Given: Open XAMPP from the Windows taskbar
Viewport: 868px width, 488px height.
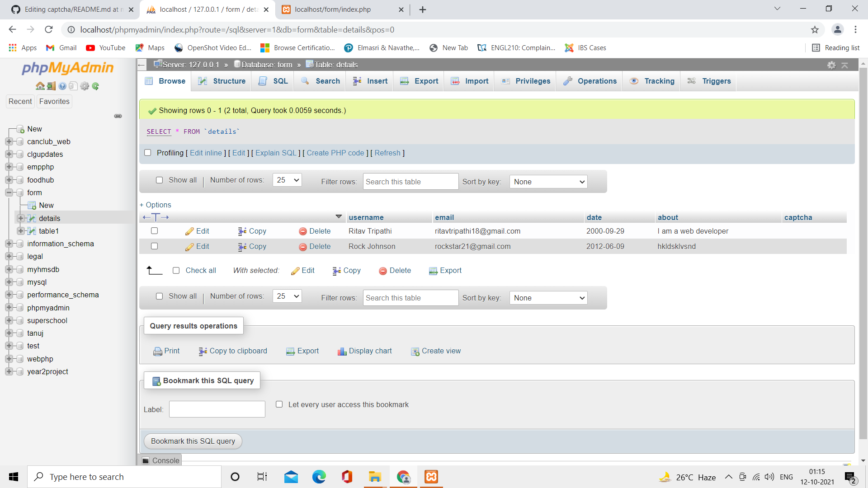Looking at the screenshot, I should click(431, 477).
